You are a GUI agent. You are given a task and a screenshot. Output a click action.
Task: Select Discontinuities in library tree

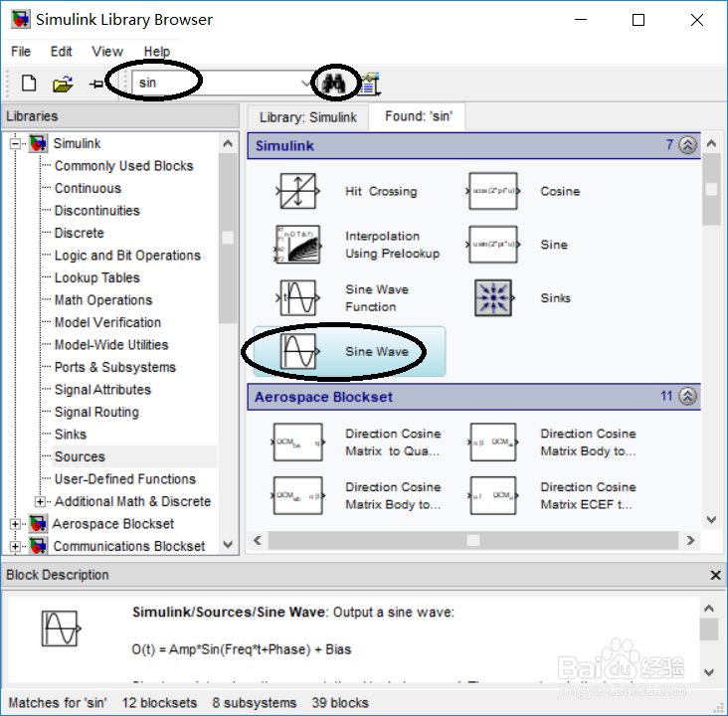tap(97, 211)
